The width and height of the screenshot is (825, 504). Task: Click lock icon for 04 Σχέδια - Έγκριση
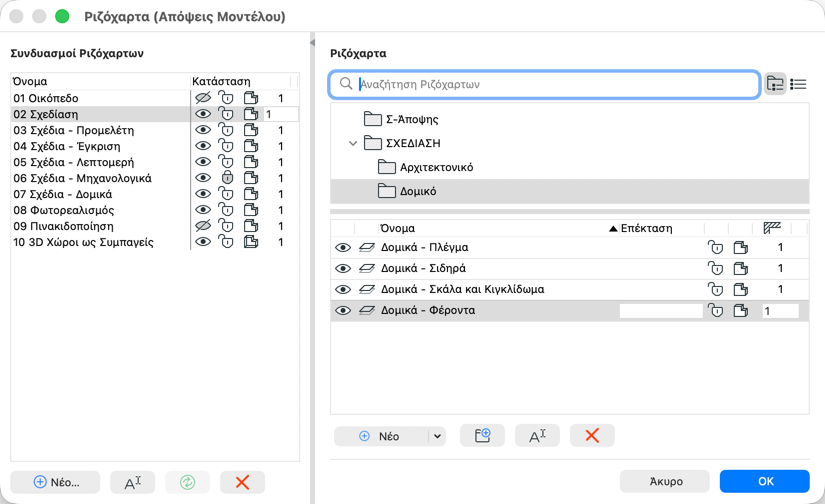tap(226, 146)
